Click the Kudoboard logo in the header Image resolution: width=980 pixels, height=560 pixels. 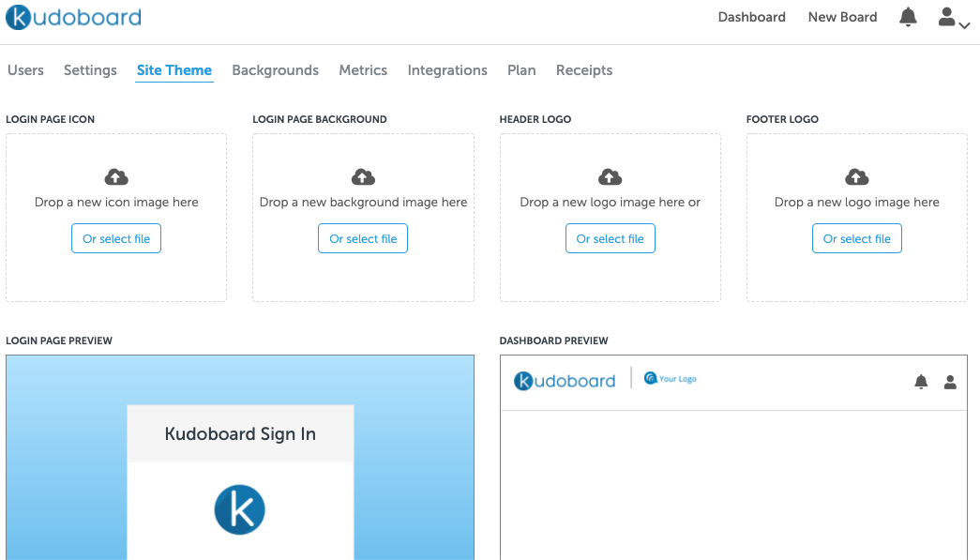pyautogui.click(x=74, y=17)
